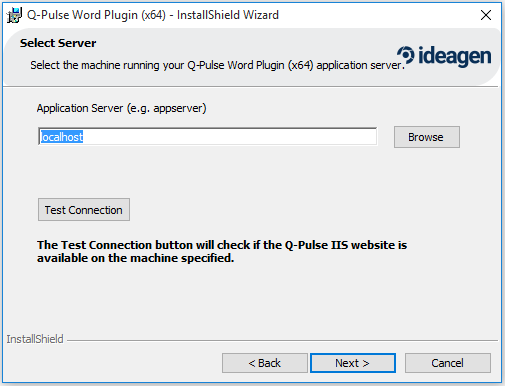
Task: Test Connection to the server
Action: (84, 210)
